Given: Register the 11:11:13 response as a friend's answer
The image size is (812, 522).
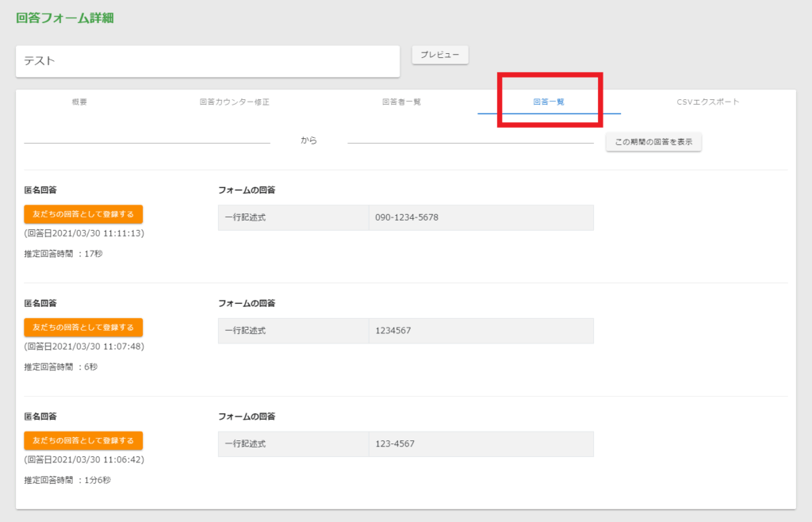Looking at the screenshot, I should [x=83, y=214].
